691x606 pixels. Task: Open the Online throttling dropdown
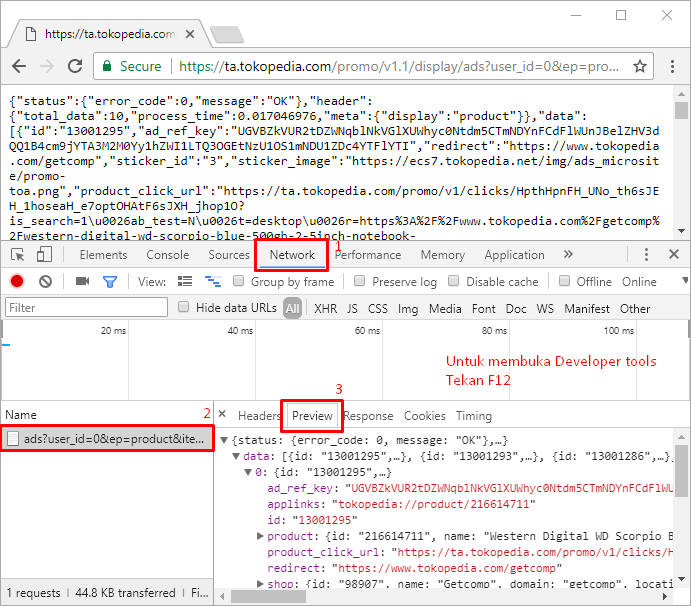click(x=654, y=282)
